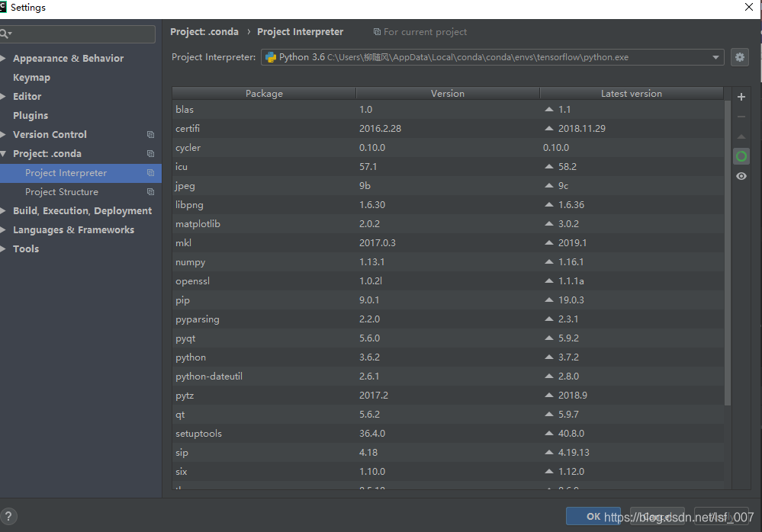Screen dimensions: 762x532
Task: Select the sip package row
Action: (x=448, y=453)
